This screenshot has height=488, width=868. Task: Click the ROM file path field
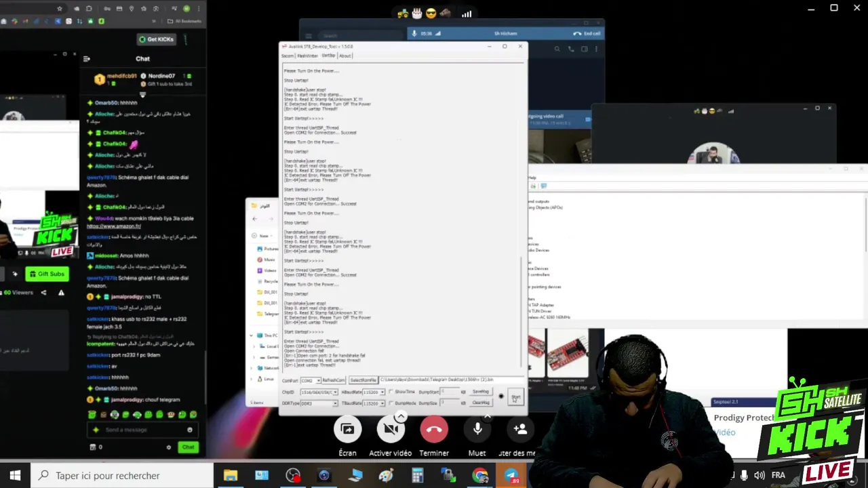pos(451,380)
